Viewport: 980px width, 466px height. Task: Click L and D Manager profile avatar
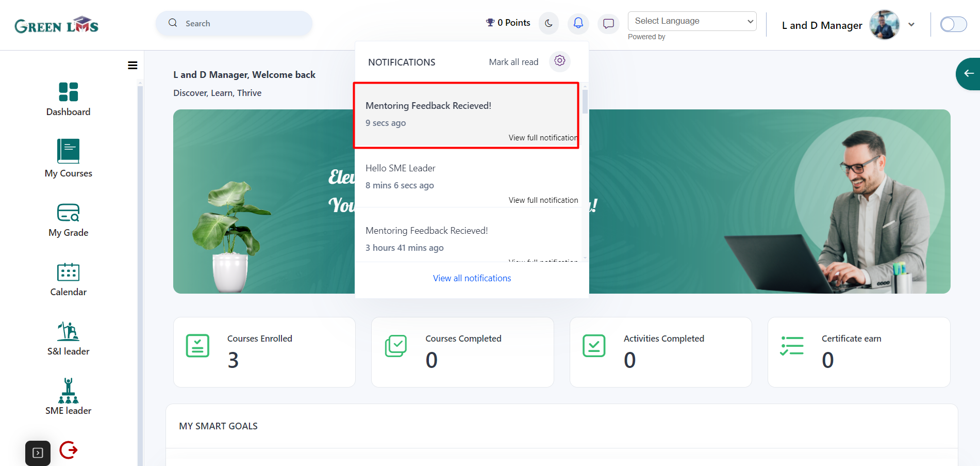[x=884, y=24]
